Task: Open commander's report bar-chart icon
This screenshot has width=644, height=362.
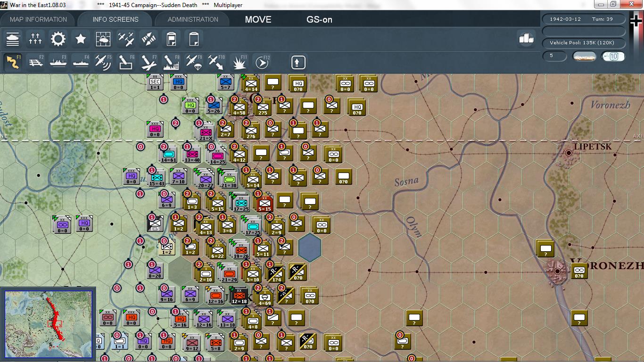Action: point(525,39)
